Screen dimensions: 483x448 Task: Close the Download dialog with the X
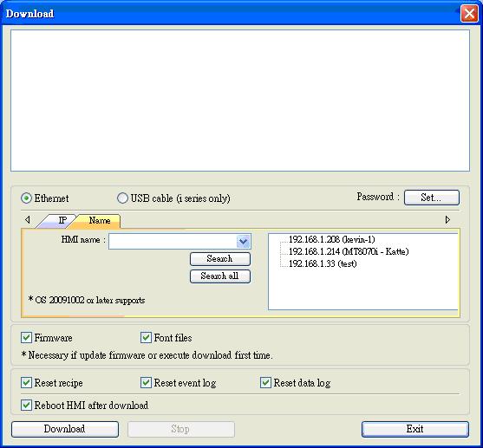click(469, 14)
